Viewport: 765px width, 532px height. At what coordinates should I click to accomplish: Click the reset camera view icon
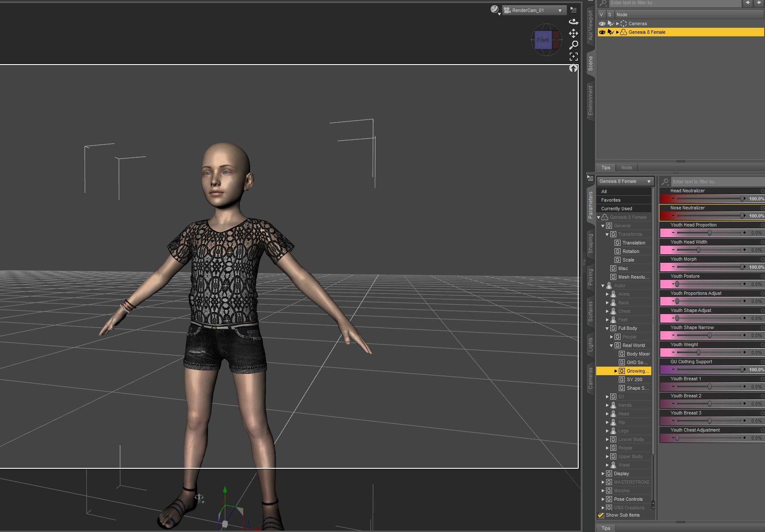point(574,68)
